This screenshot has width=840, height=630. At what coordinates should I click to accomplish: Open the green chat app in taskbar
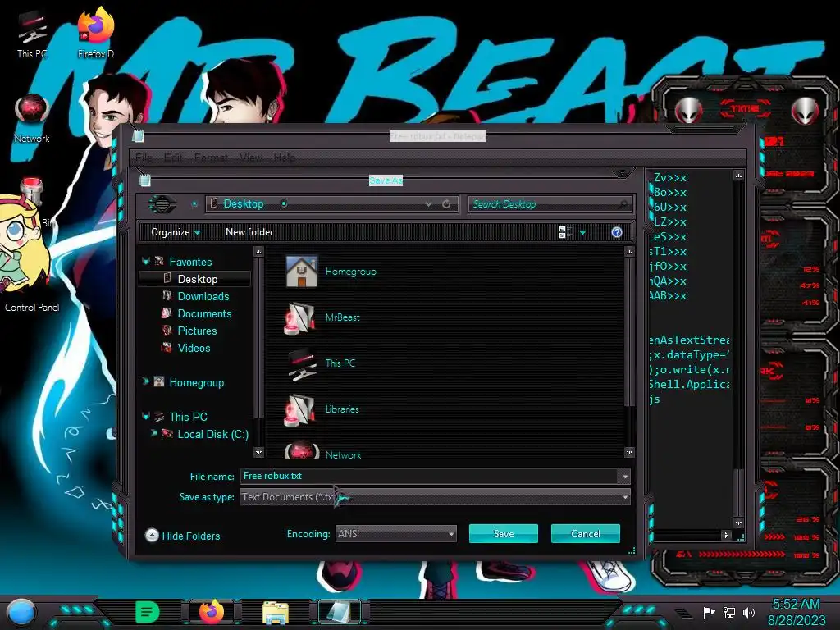coord(147,612)
